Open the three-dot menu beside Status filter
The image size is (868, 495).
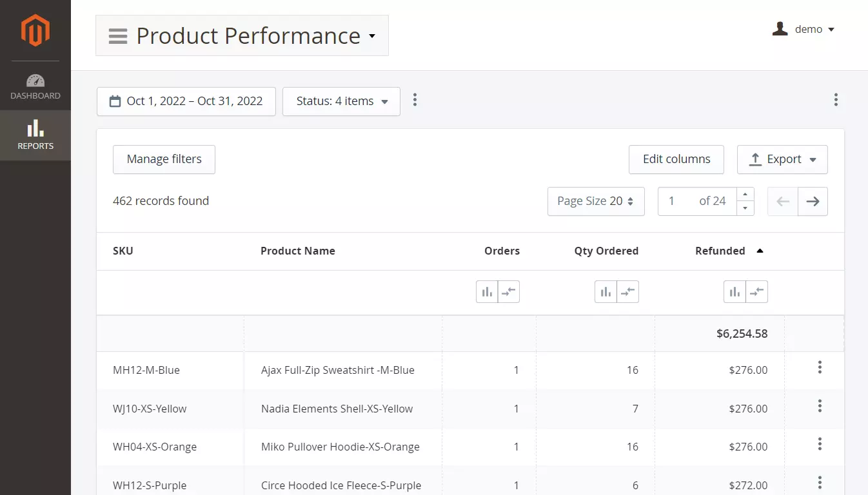pyautogui.click(x=415, y=100)
